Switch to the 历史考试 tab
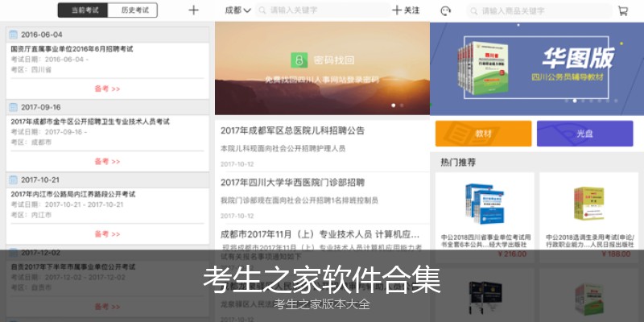This screenshot has width=644, height=322. [x=133, y=10]
